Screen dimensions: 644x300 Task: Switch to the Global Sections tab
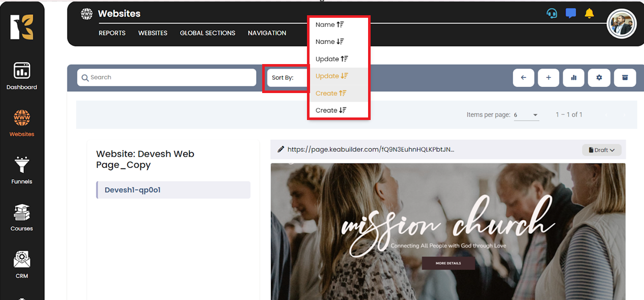coord(207,33)
